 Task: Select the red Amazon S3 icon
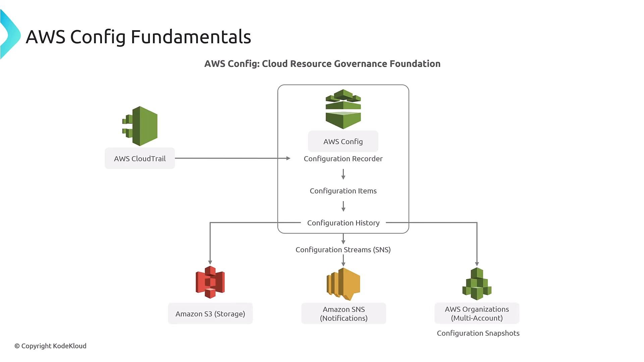(210, 282)
